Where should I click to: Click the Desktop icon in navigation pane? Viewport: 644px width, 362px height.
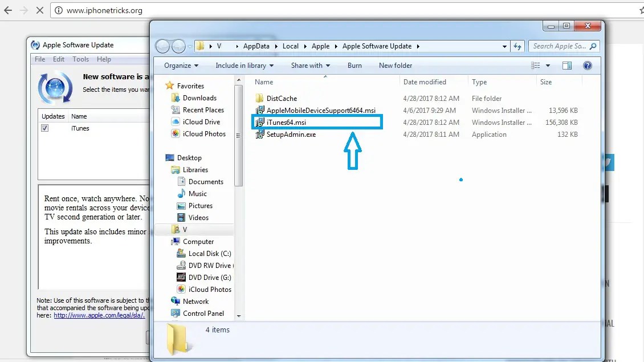pos(170,158)
